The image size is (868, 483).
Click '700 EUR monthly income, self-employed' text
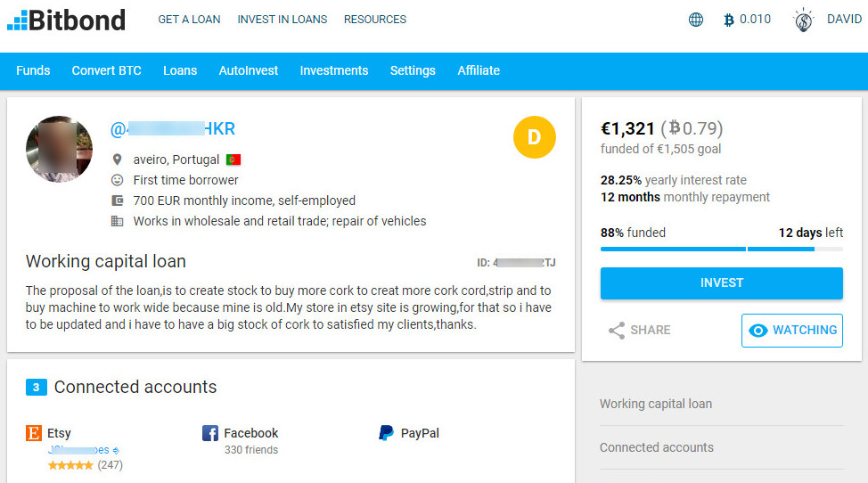[x=244, y=201]
